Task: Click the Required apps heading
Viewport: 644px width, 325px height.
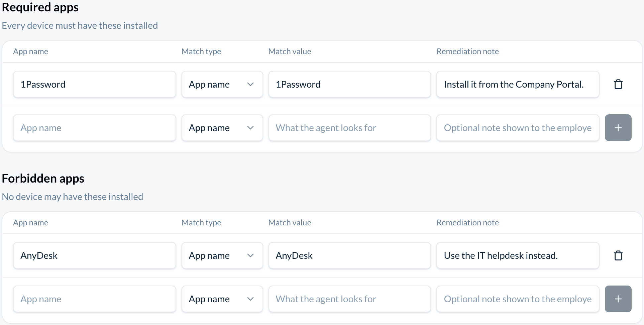Action: coord(40,7)
